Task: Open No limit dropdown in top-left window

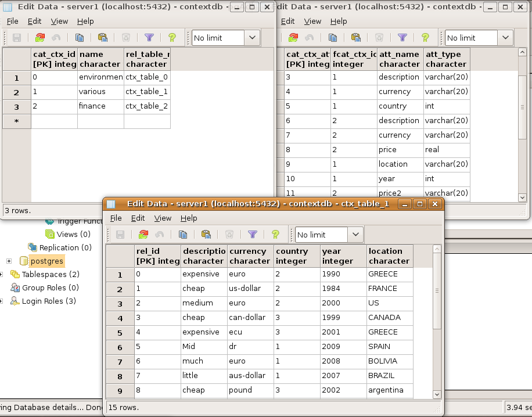Action: 252,38
